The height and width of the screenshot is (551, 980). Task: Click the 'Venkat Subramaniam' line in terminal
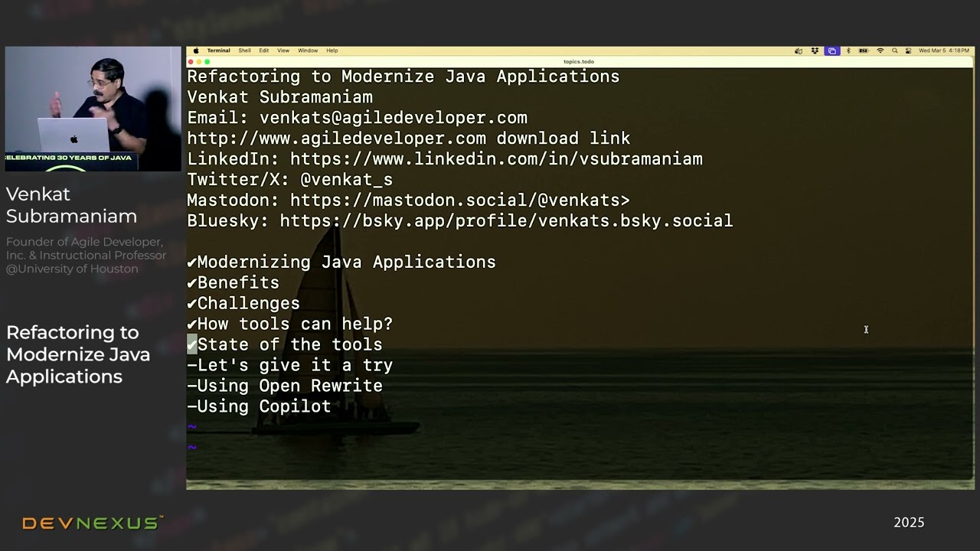tap(280, 97)
